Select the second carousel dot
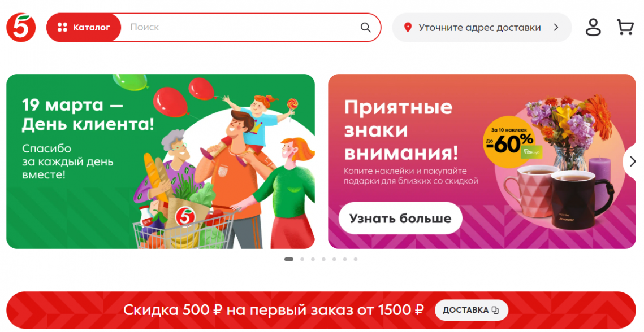644x332 pixels. (x=302, y=259)
